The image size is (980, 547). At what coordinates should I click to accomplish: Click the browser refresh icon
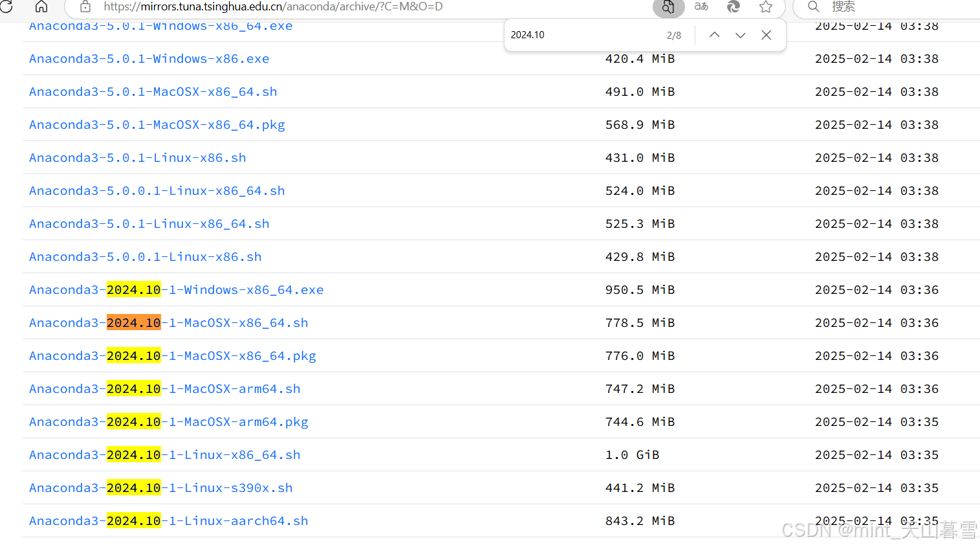click(x=6, y=6)
